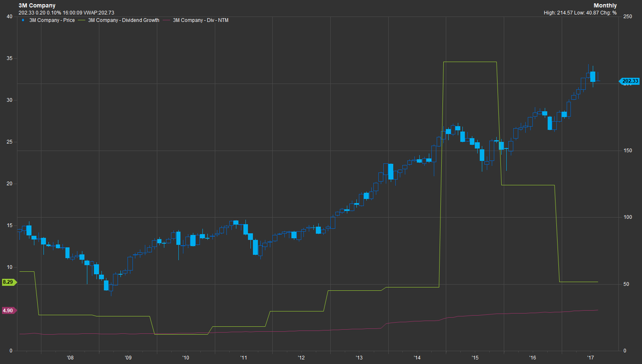Select the '15 year label on time axis
642x364 pixels.
click(475, 358)
